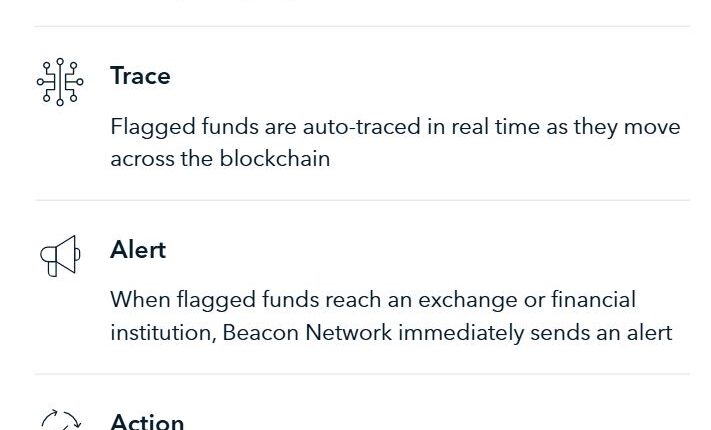This screenshot has height=430, width=711.
Task: Click the Trace circuit-node icon
Action: click(x=59, y=82)
